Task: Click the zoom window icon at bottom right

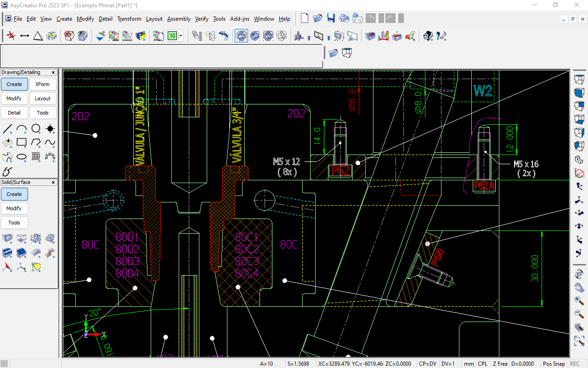Action: (579, 341)
